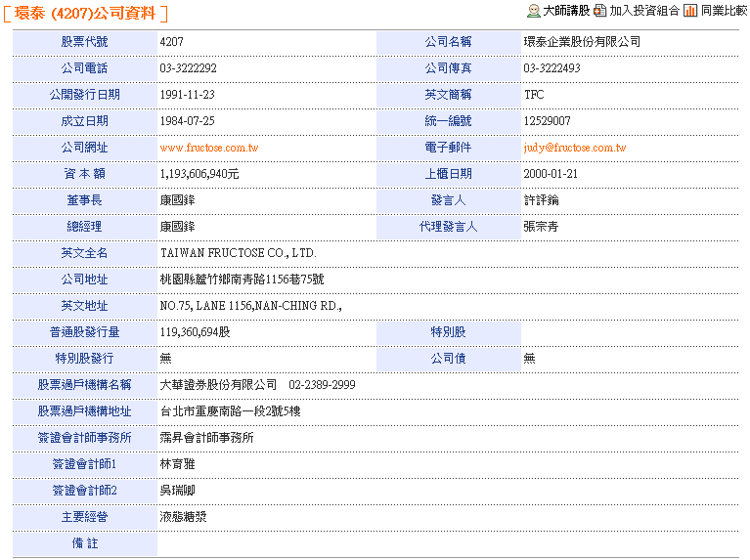Click the 發言人 label cell
Viewport: 750px width, 560px height.
[448, 200]
